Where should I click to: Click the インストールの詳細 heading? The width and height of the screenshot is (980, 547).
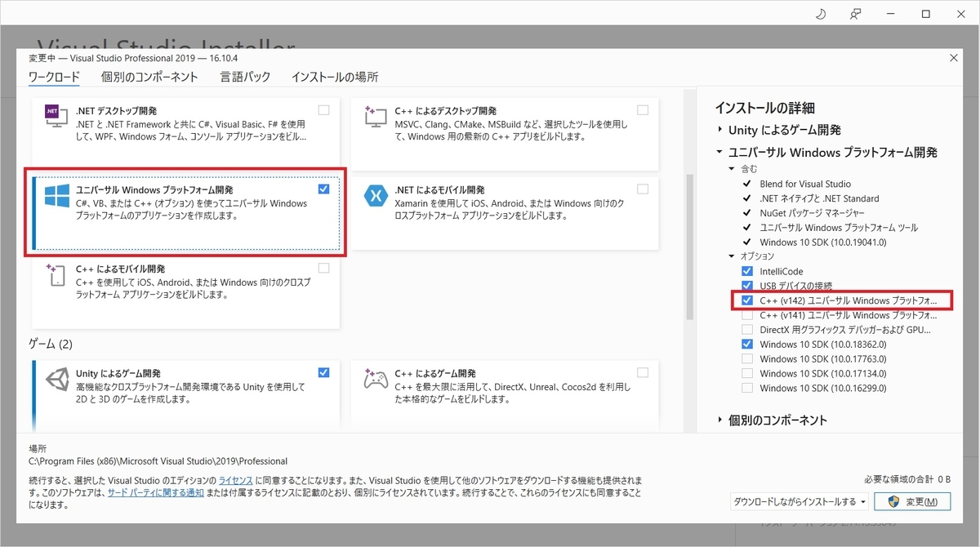(764, 108)
